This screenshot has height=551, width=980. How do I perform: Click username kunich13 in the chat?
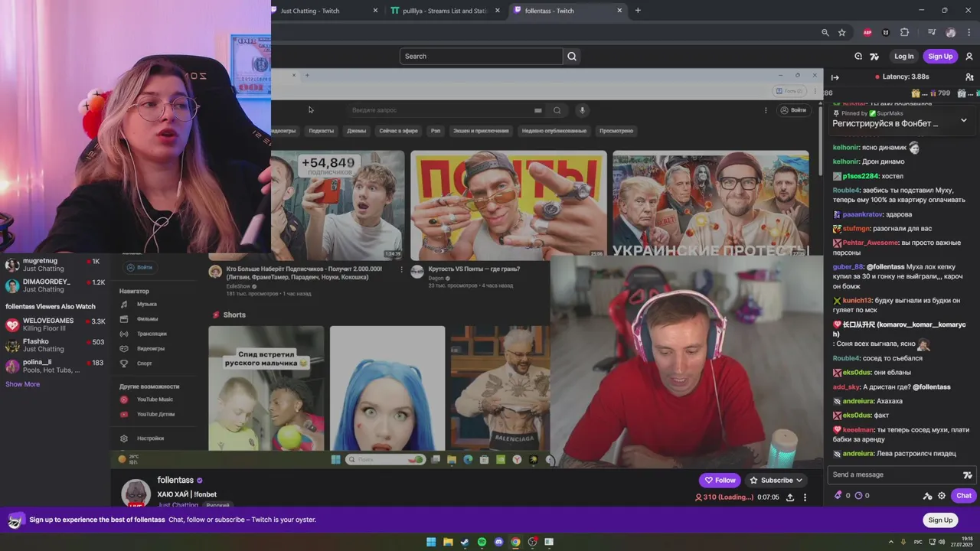[857, 301]
